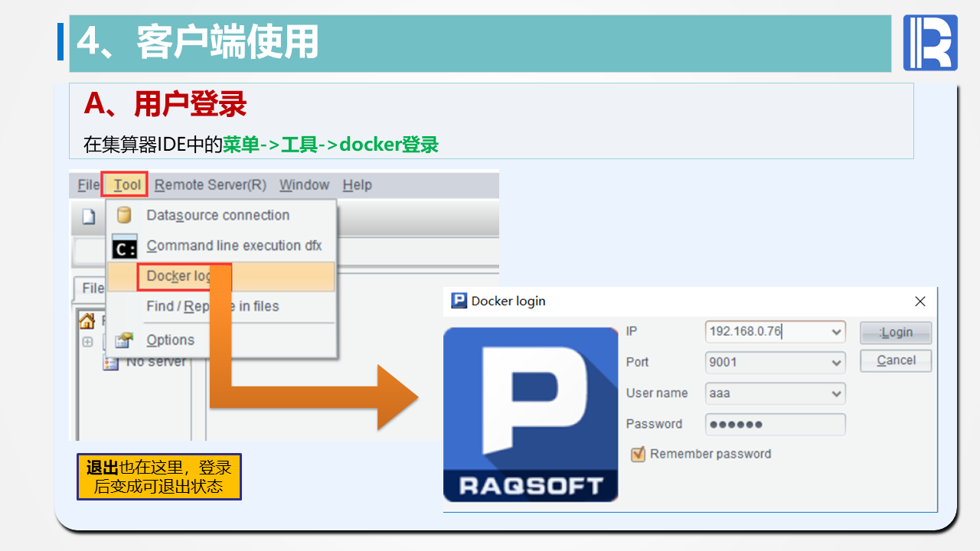Expand the tree node under home

(87, 342)
